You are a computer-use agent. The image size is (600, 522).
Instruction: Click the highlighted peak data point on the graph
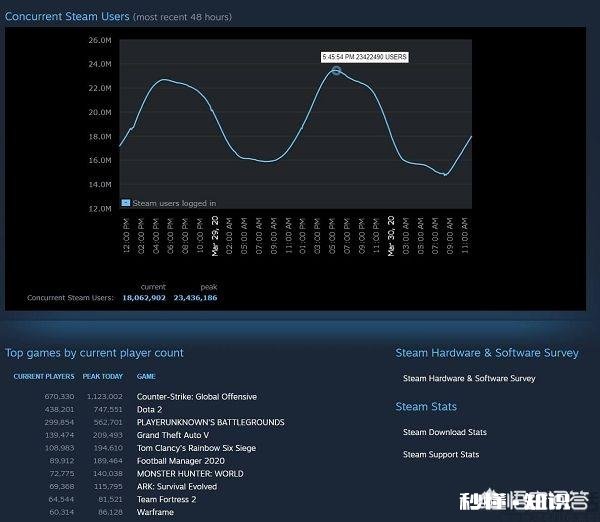[336, 70]
